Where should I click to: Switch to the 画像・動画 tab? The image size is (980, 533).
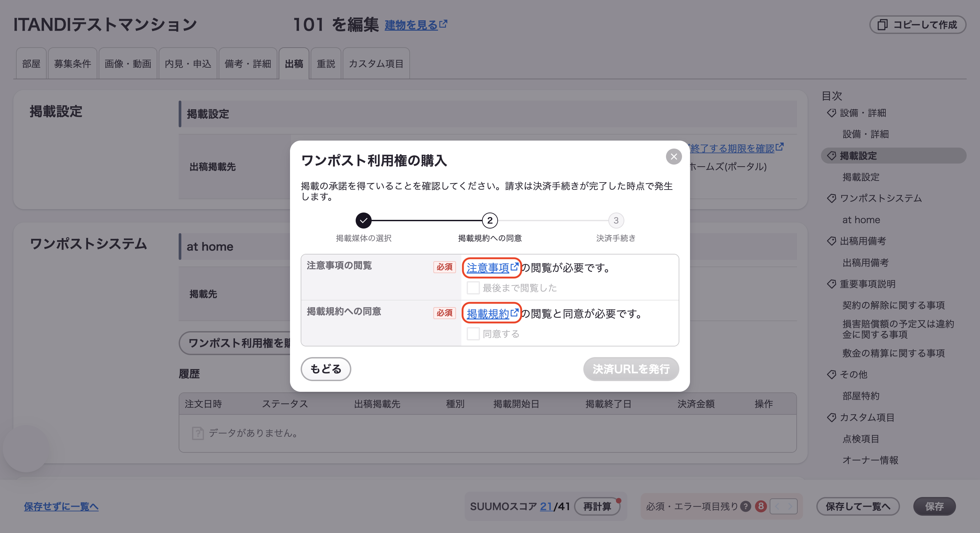tap(128, 64)
